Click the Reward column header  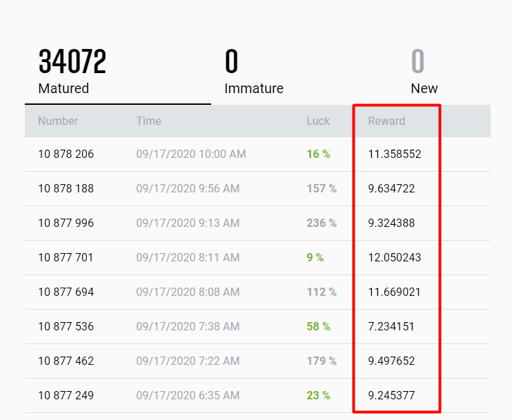click(x=386, y=121)
